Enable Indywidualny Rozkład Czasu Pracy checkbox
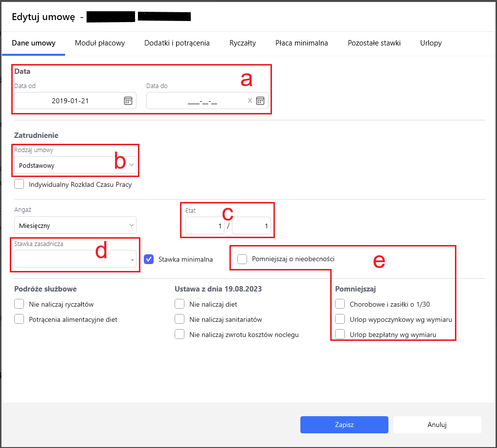The image size is (497, 448). click(x=20, y=184)
